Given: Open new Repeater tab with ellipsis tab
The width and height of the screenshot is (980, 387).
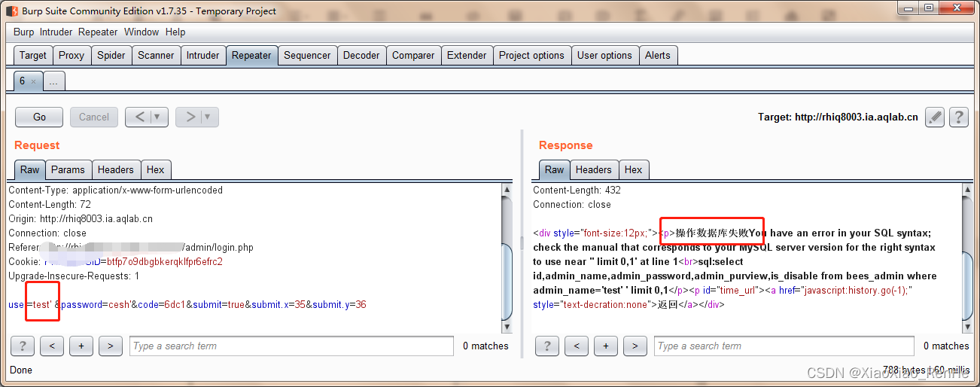Looking at the screenshot, I should coord(53,81).
